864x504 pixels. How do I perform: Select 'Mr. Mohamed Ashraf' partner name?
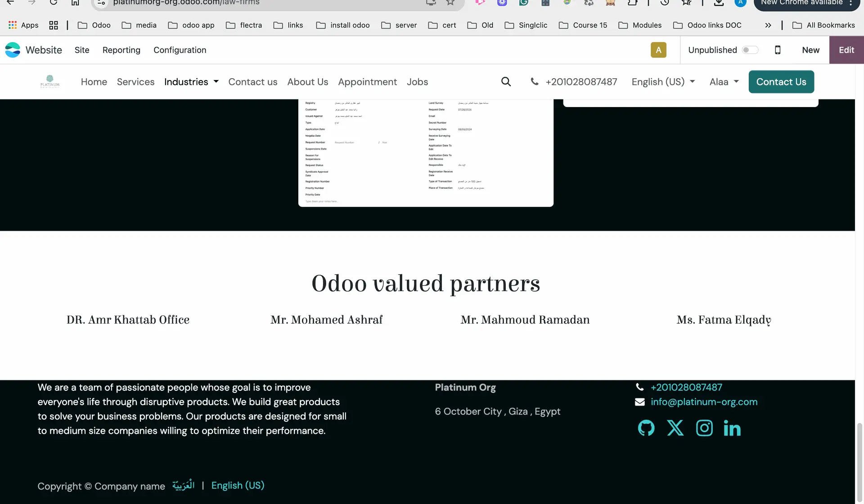tap(326, 320)
